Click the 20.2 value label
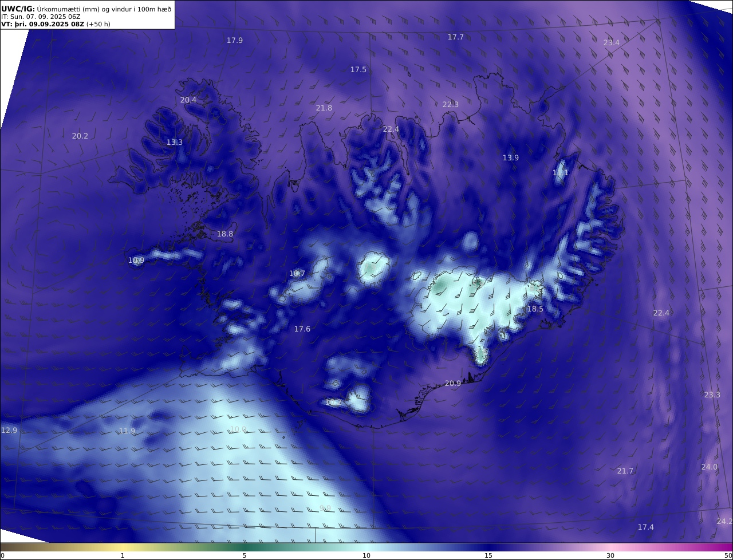733x560 pixels. 80,136
